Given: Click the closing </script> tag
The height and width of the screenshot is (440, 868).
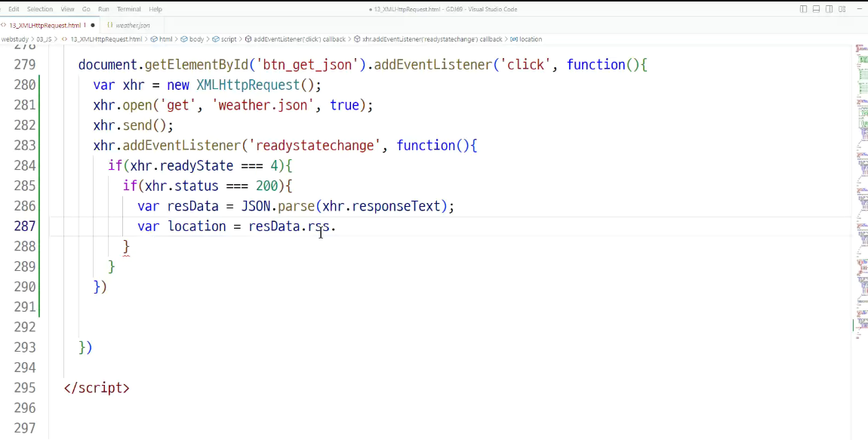Looking at the screenshot, I should coord(97,388).
